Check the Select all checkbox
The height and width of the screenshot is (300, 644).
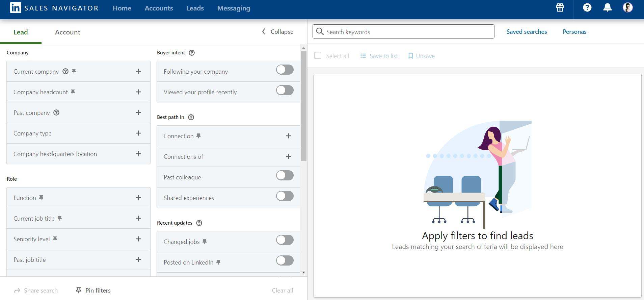pos(318,55)
